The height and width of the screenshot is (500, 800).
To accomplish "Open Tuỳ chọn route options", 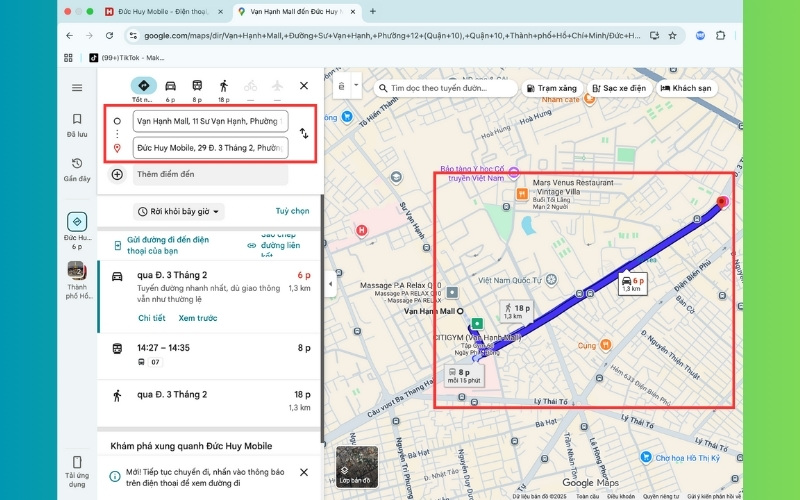I will (x=292, y=211).
